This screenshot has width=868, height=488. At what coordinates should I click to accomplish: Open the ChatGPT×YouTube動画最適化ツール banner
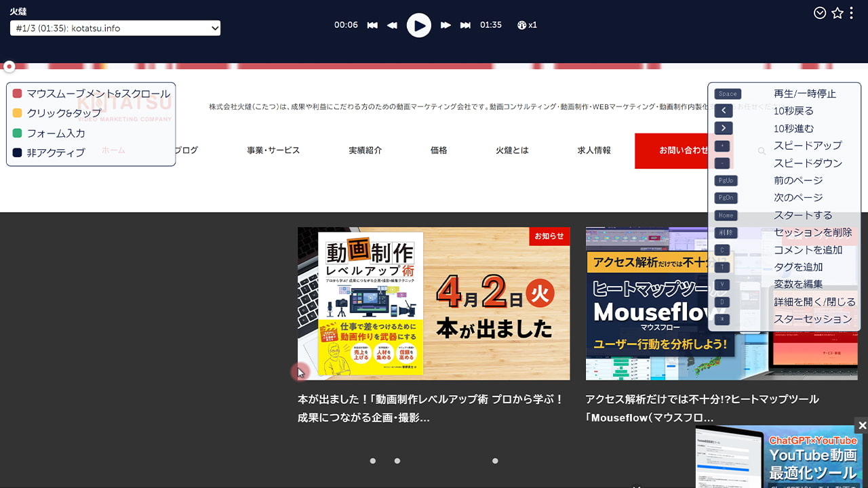(x=779, y=457)
